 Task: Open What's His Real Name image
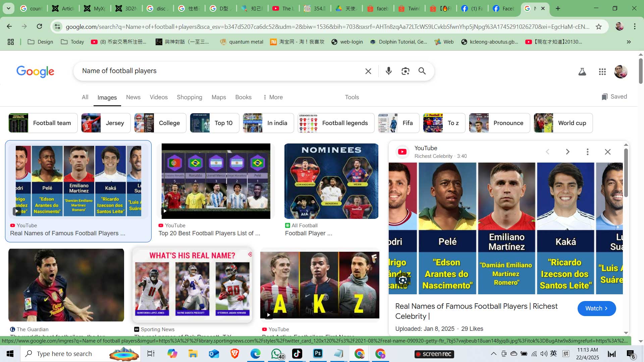pyautogui.click(x=192, y=285)
